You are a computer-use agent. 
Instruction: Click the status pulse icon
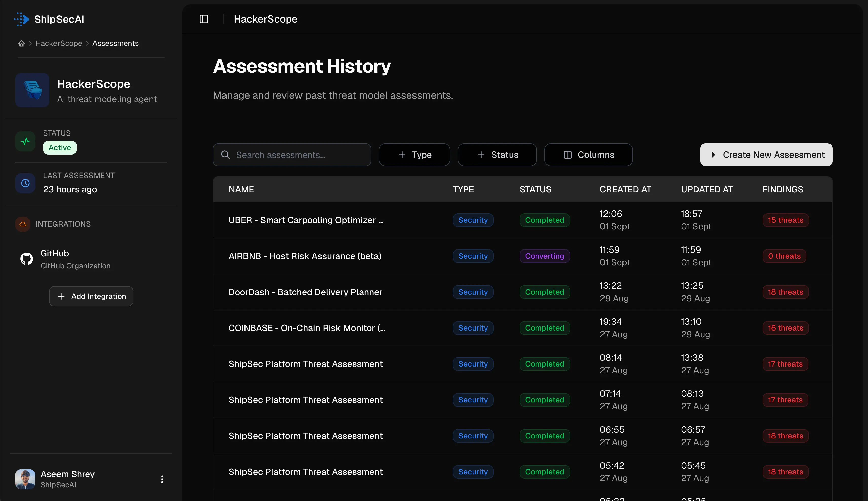click(x=26, y=141)
